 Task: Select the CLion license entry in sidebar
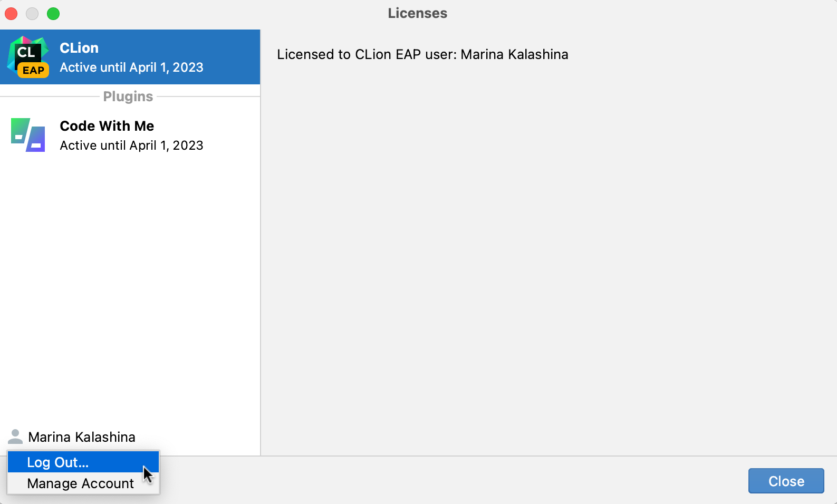(130, 56)
